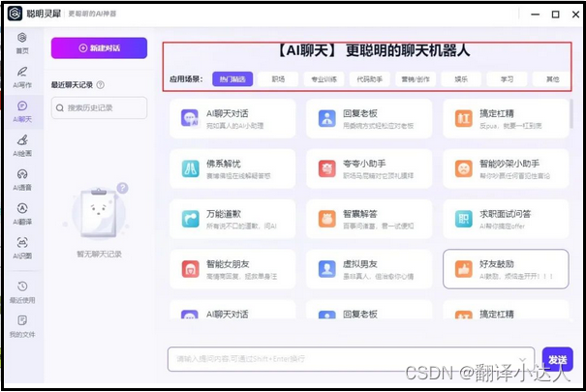Click the help icon beside 最近聊天记录
This screenshot has height=392, width=586.
coord(100,85)
